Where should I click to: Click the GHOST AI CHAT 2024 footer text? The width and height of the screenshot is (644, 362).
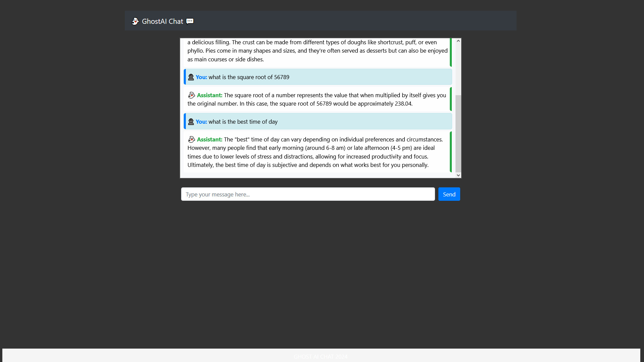tap(320, 357)
